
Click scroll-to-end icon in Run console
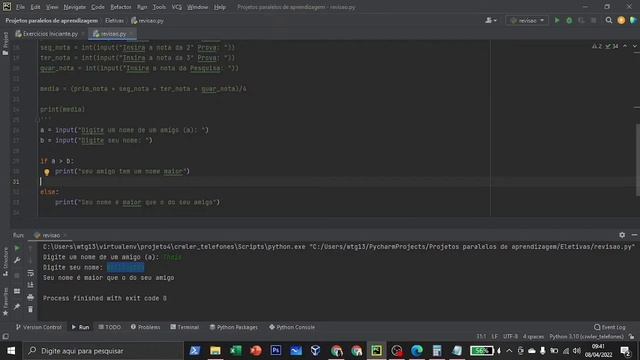[x=31, y=285]
